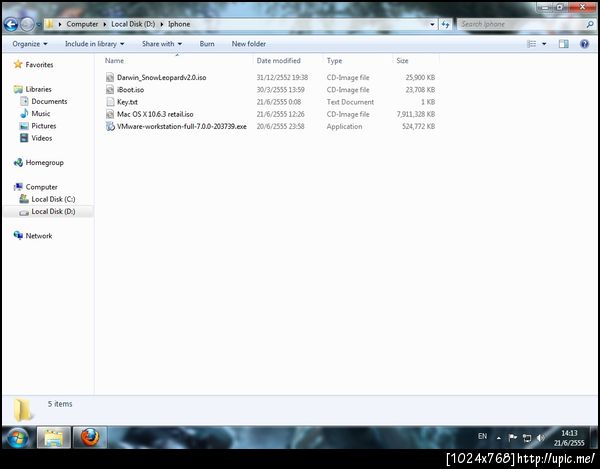Click the Forward navigation arrow
The width and height of the screenshot is (600, 469).
[x=27, y=24]
